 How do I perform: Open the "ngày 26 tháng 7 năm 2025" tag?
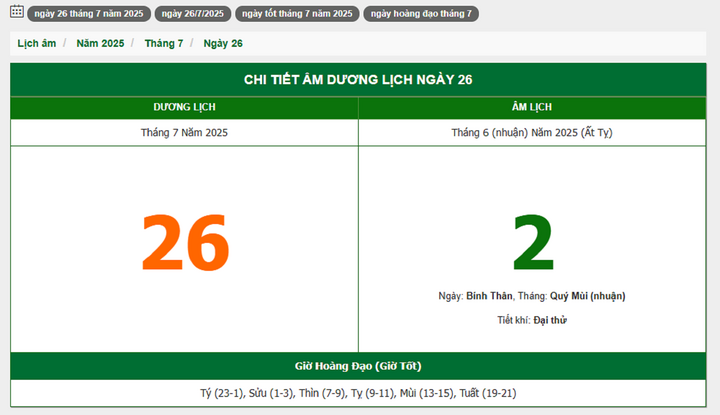[90, 14]
